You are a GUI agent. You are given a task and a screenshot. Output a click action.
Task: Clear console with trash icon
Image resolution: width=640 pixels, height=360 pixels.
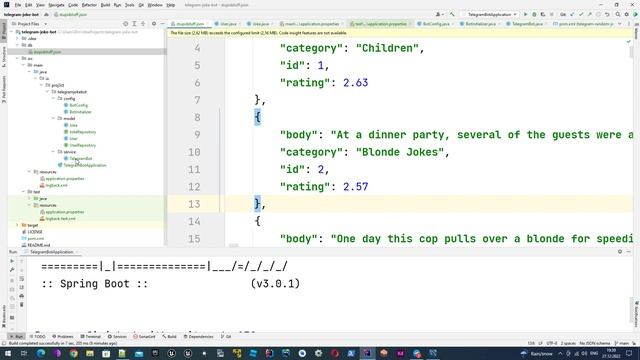click(22, 305)
